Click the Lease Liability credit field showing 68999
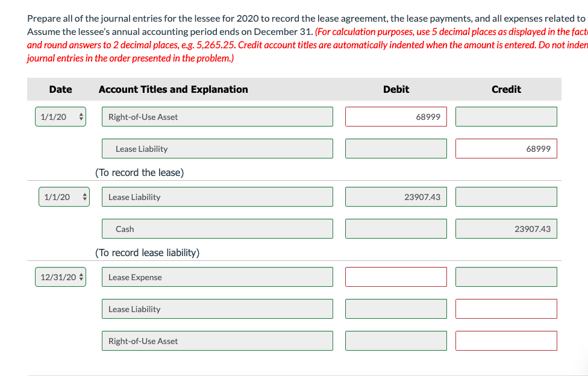This screenshot has width=588, height=376. pyautogui.click(x=506, y=149)
